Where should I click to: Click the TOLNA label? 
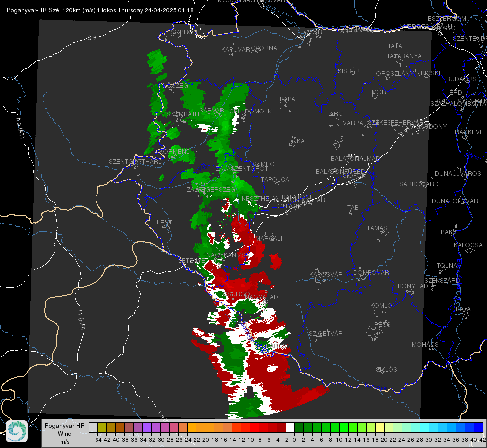pos(447,266)
